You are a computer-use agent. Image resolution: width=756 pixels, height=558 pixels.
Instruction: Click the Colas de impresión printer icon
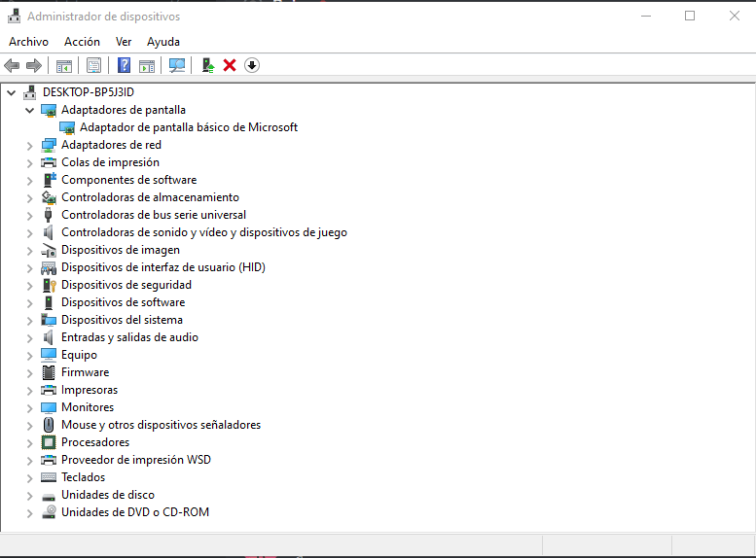(49, 162)
